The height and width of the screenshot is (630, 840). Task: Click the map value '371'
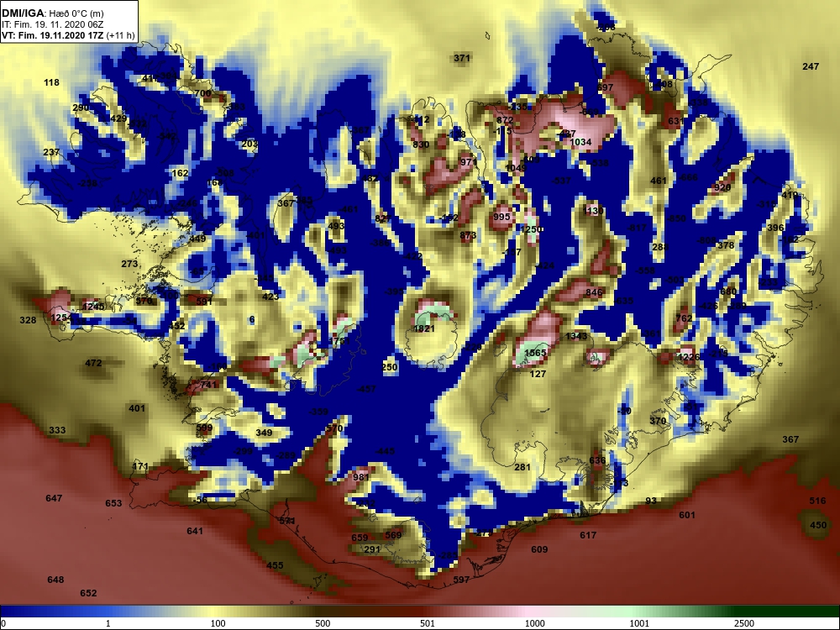[x=462, y=58]
